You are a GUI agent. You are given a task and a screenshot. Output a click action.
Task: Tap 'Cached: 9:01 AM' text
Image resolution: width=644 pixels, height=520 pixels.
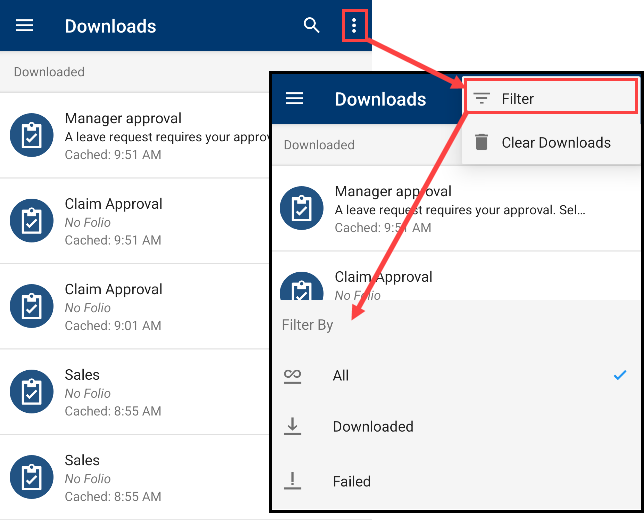pos(113,326)
